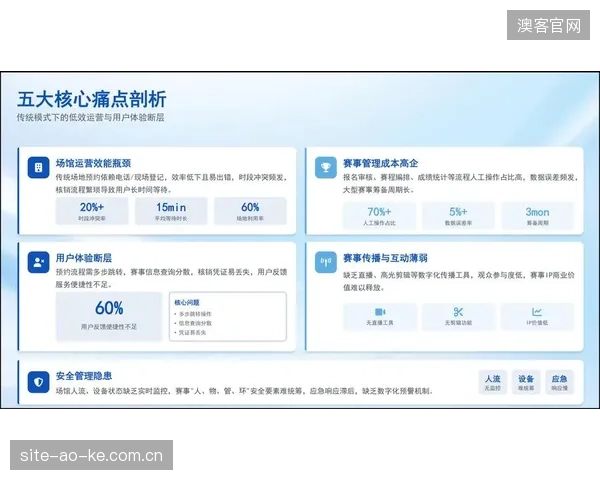Screen dimensions: 600x480
Task: Click the 人流 tag in the safety card
Action: [492, 382]
